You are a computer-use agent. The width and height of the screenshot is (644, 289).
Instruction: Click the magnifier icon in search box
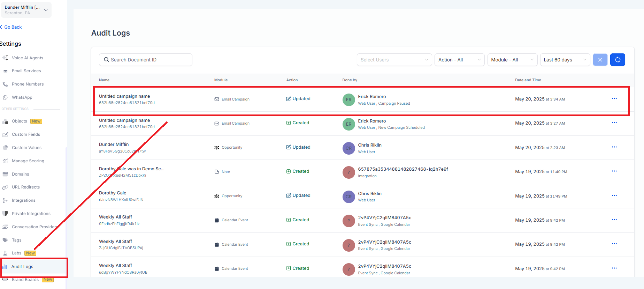point(107,60)
